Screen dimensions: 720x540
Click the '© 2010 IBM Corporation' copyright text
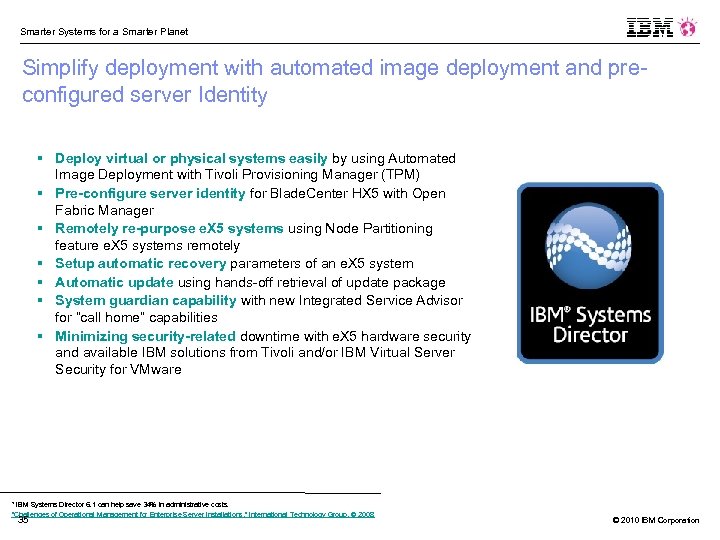coord(656,520)
